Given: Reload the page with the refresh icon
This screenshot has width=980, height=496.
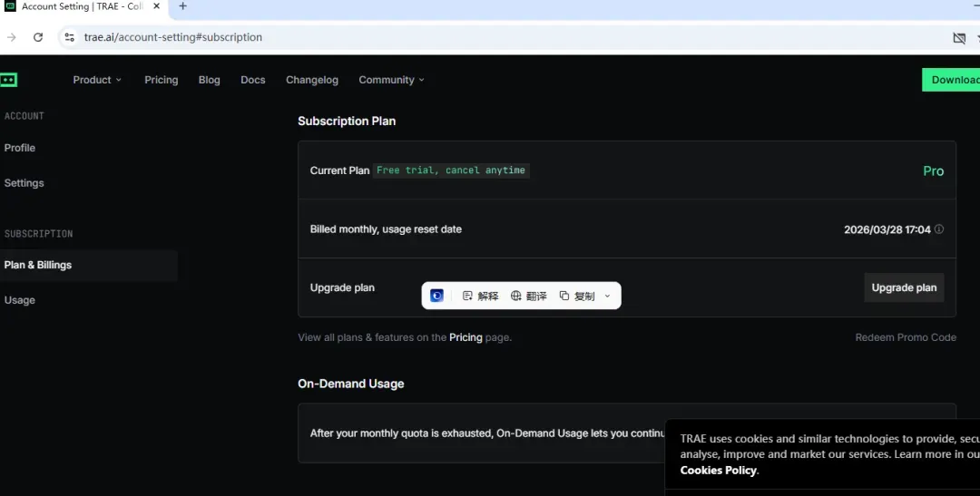Looking at the screenshot, I should pos(38,37).
